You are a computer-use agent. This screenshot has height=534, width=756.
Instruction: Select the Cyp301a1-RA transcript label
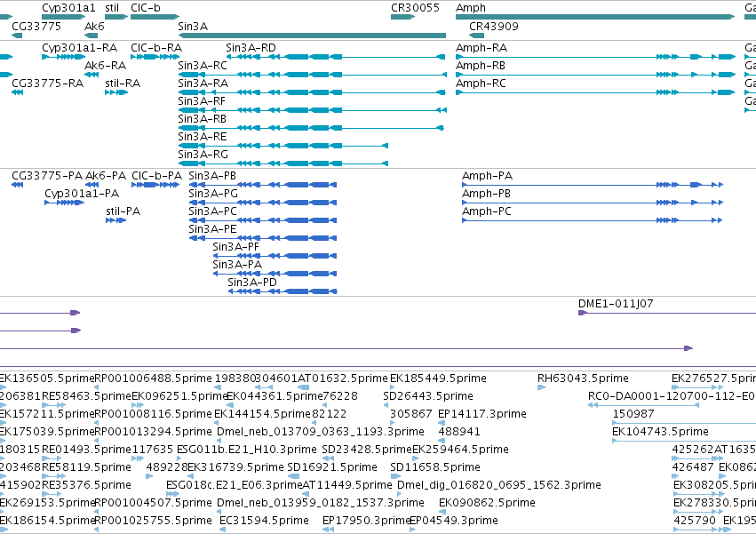80,48
